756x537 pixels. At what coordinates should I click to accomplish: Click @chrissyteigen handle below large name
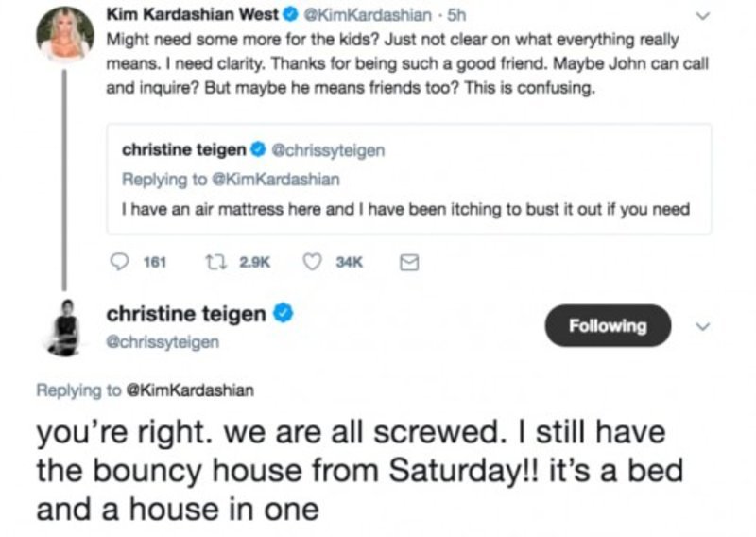(162, 341)
